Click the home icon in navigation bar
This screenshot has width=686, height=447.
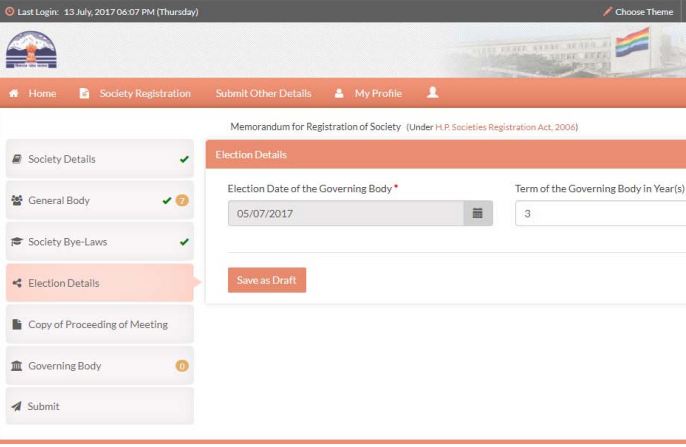[x=14, y=93]
